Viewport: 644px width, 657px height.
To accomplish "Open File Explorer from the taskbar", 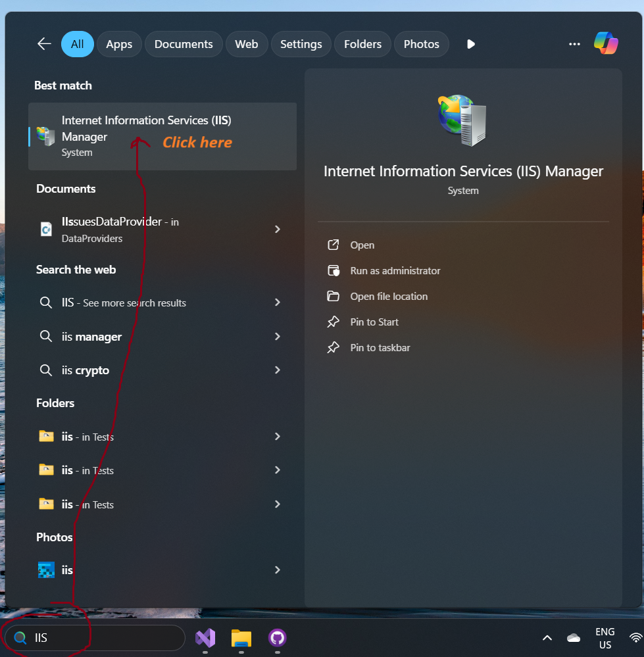I will pyautogui.click(x=241, y=638).
